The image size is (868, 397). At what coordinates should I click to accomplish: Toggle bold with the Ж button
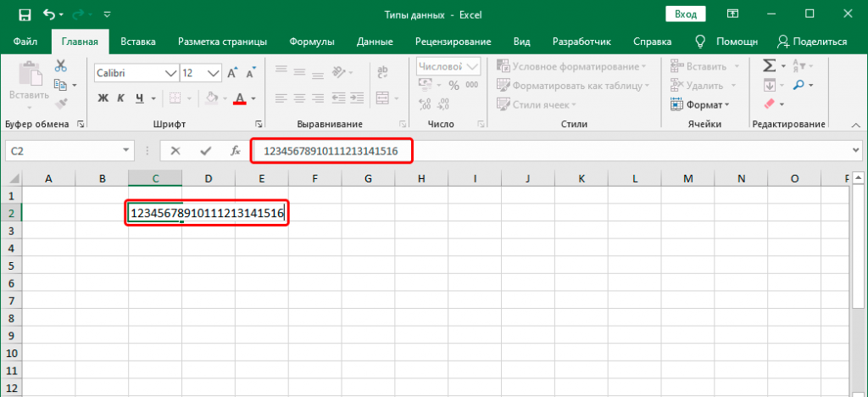(x=103, y=98)
